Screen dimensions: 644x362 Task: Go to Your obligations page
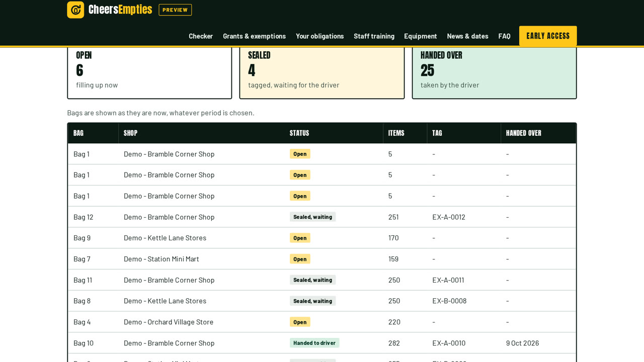click(320, 36)
